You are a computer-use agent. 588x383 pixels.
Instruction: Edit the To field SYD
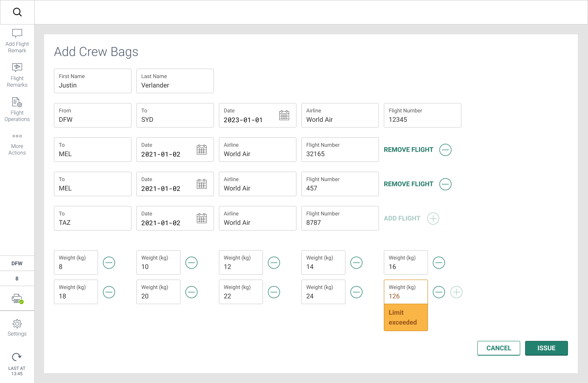click(x=175, y=115)
